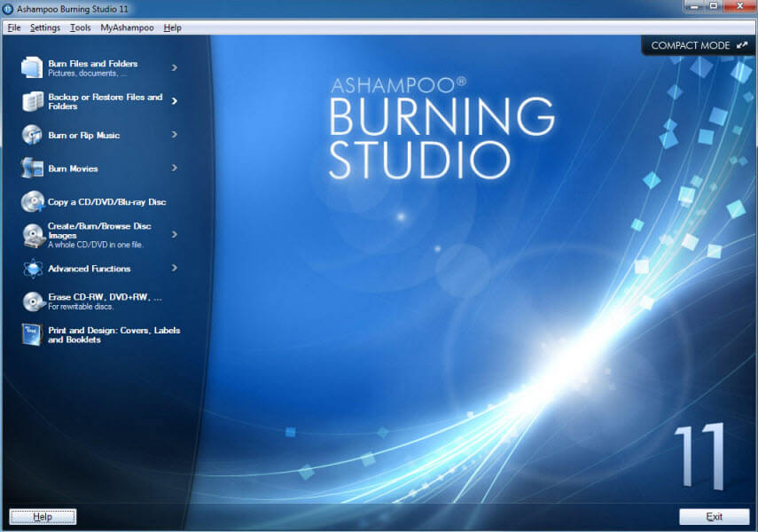Select Erase CD-RW, DVD+RW label
758x532 pixels.
[105, 297]
